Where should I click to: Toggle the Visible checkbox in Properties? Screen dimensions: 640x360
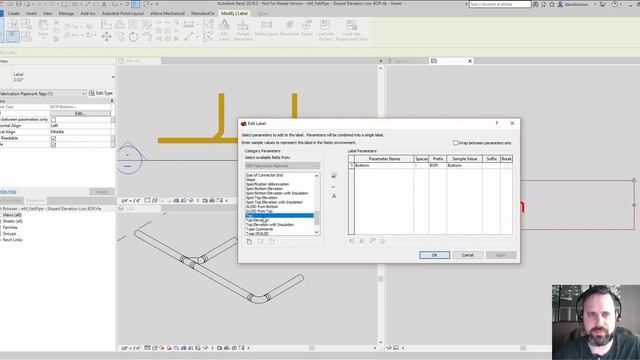(x=53, y=144)
